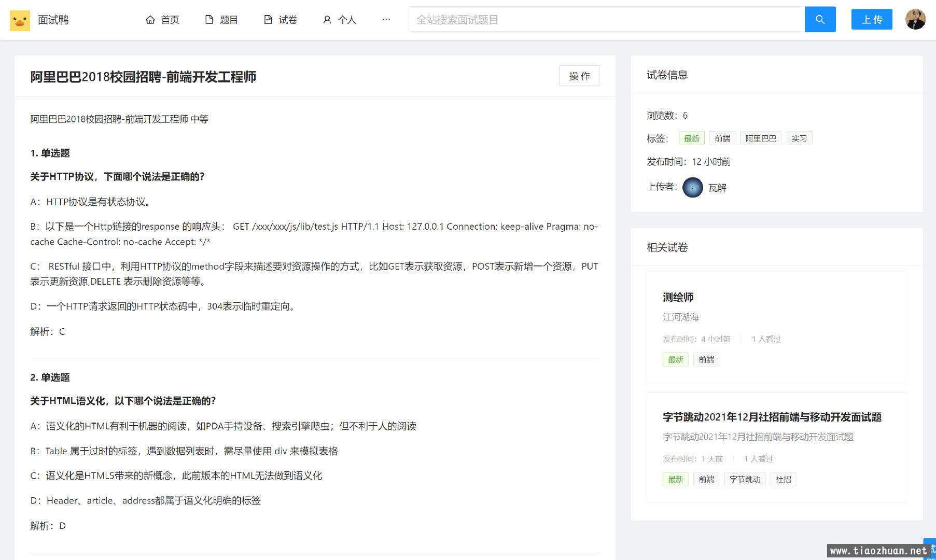Open the 操作 dropdown button

(x=579, y=76)
